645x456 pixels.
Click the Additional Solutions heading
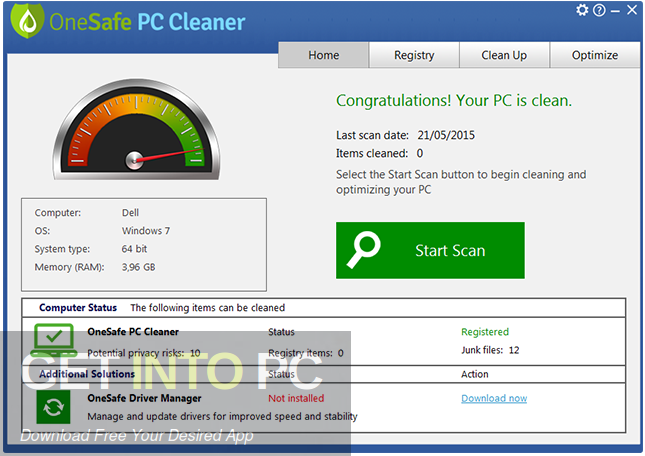pos(87,374)
